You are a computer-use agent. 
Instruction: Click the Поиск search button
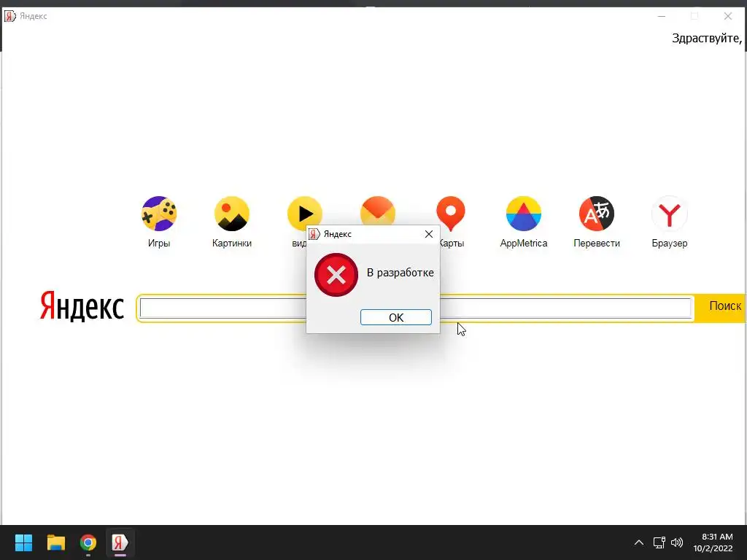click(x=721, y=308)
